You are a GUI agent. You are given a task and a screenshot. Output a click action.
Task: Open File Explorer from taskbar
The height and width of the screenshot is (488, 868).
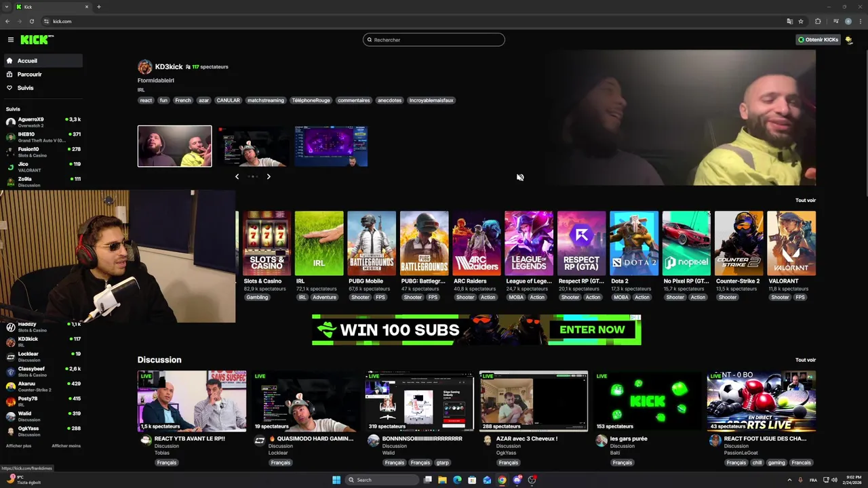[442, 480]
